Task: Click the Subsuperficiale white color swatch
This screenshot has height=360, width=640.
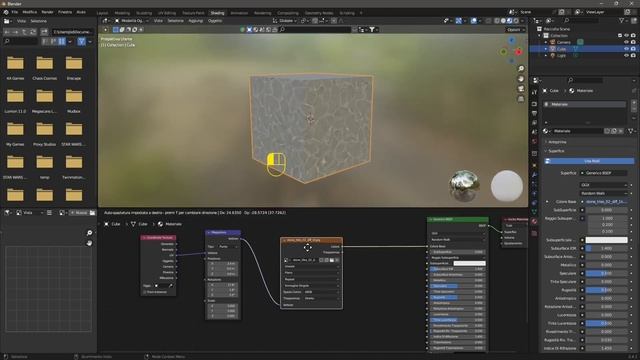Action: click(x=607, y=240)
